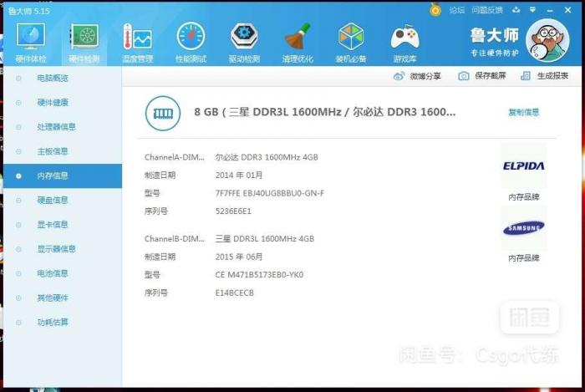Click the underlined 三星 DDR3L 1600MHz 4GB text

tap(265, 239)
